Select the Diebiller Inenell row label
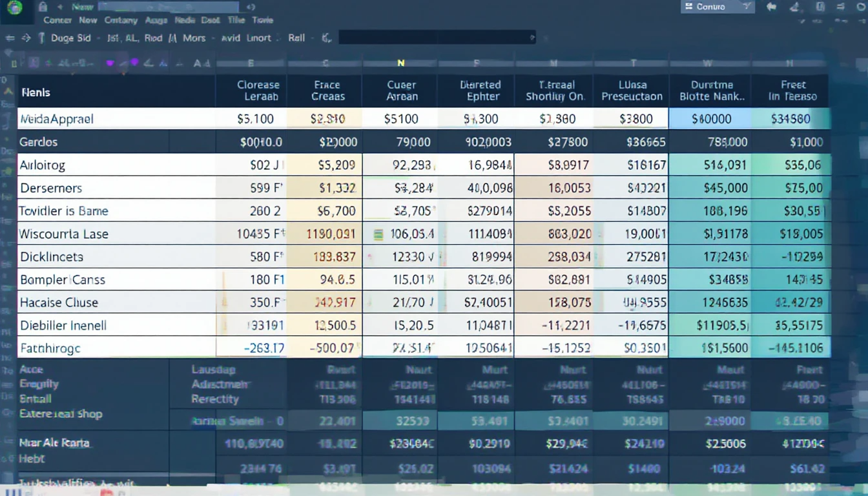Viewport: 868px width, 496px height. point(63,325)
